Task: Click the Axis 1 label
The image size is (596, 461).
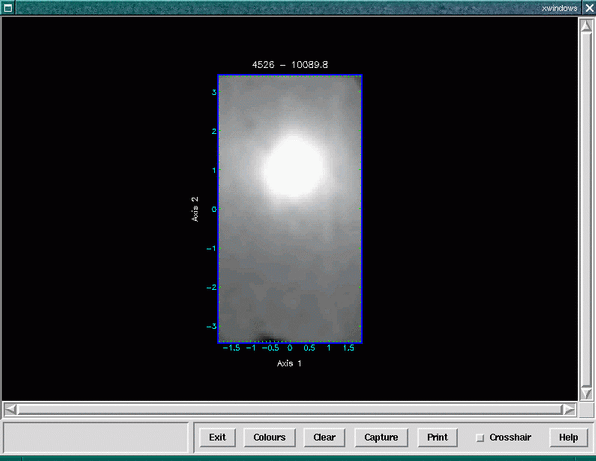Action: pyautogui.click(x=289, y=363)
